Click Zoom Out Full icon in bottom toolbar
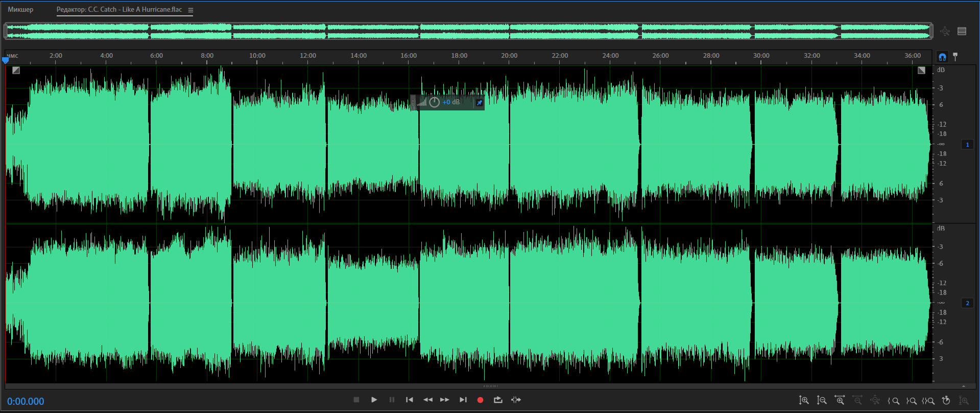 [x=875, y=400]
